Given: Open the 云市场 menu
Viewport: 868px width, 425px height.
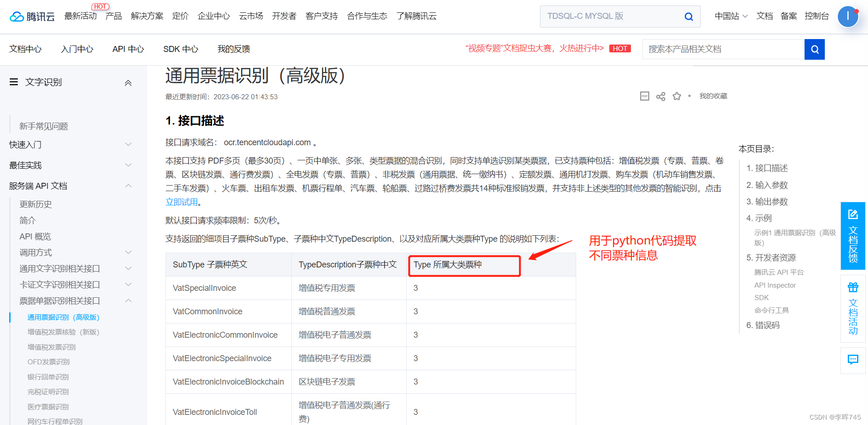Looking at the screenshot, I should tap(251, 16).
